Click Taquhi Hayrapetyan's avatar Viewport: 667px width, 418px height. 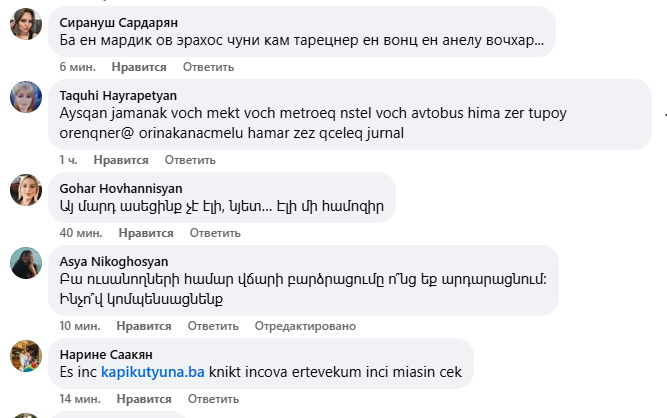click(x=25, y=98)
